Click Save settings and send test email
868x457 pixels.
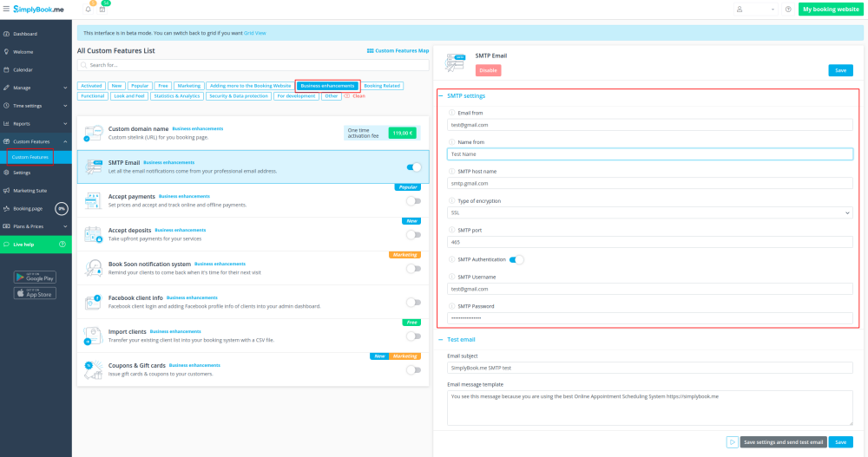783,442
